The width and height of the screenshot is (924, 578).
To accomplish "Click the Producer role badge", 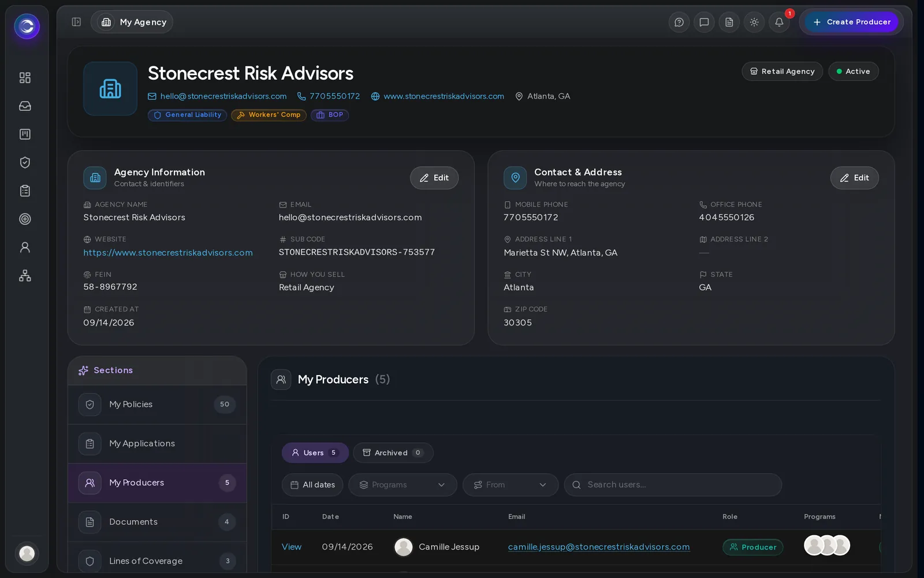I will (x=753, y=547).
